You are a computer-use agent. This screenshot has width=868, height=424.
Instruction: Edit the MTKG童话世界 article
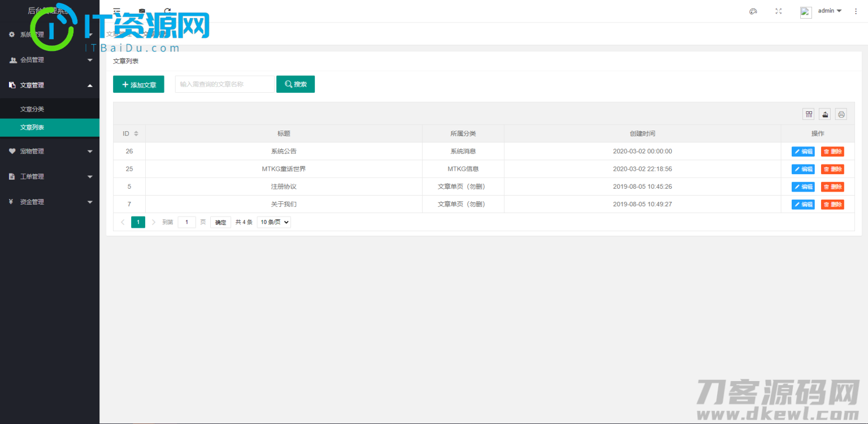pyautogui.click(x=803, y=169)
